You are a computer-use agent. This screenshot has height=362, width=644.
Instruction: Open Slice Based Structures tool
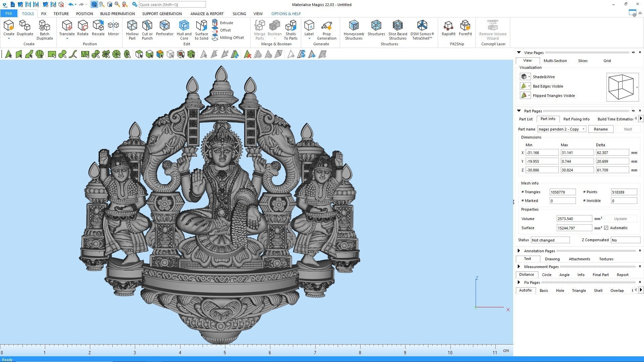coord(397,30)
